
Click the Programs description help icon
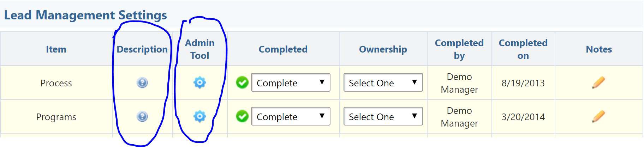tap(142, 117)
